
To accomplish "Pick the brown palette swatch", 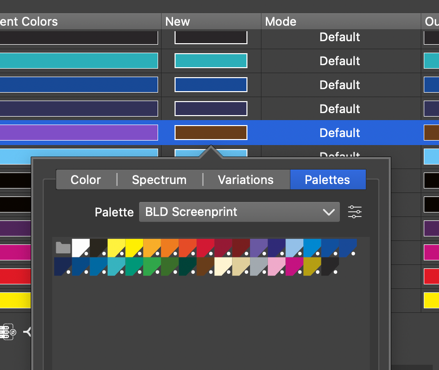I will [205, 266].
